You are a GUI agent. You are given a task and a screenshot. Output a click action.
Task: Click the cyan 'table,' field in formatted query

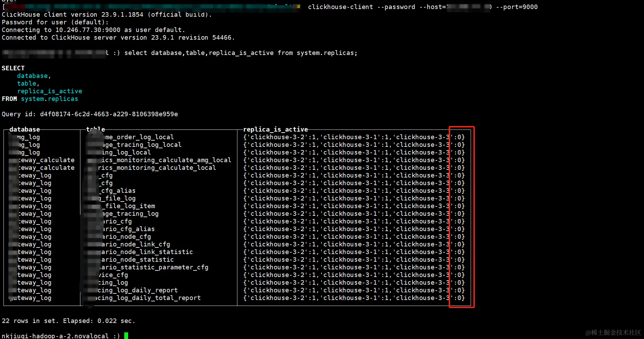(x=28, y=84)
